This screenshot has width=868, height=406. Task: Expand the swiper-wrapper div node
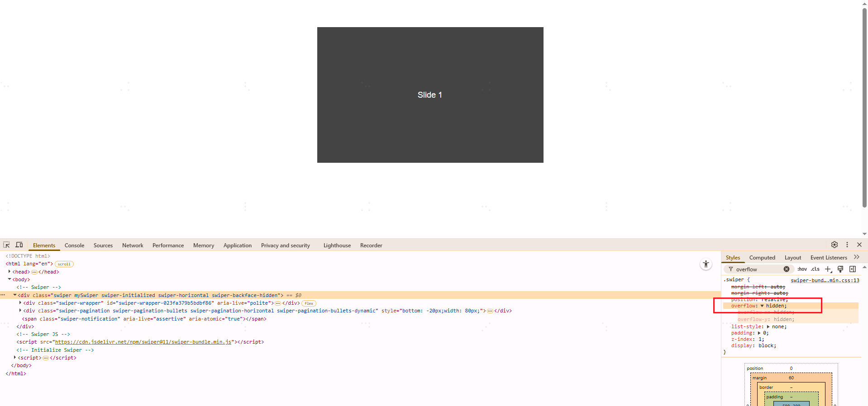pyautogui.click(x=20, y=303)
